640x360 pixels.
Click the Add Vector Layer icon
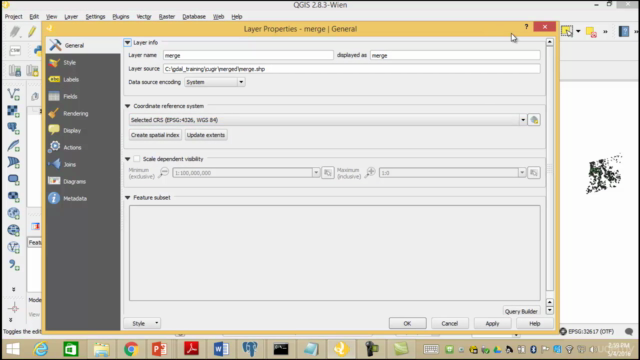(x=13, y=94)
